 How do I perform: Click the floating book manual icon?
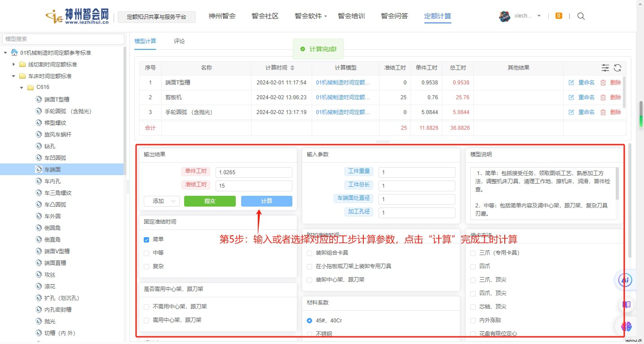point(626,304)
